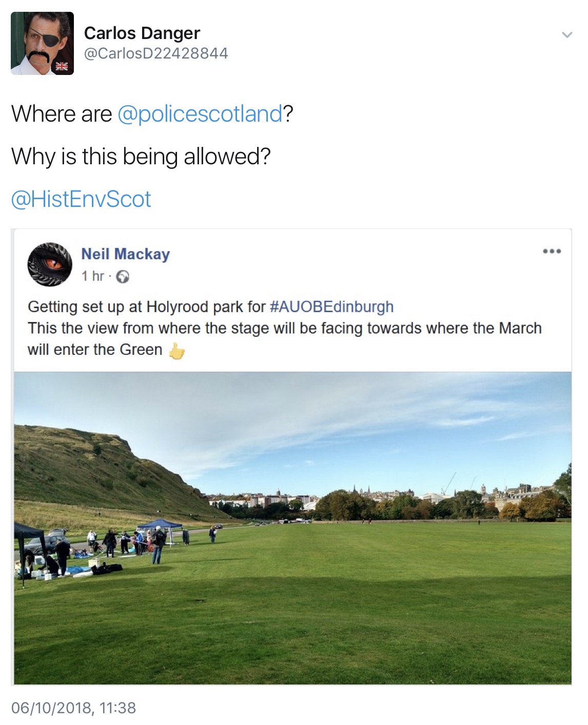Image resolution: width=588 pixels, height=725 pixels.
Task: Click the tweet date 06/10/2018, 11:38
Action: (73, 708)
